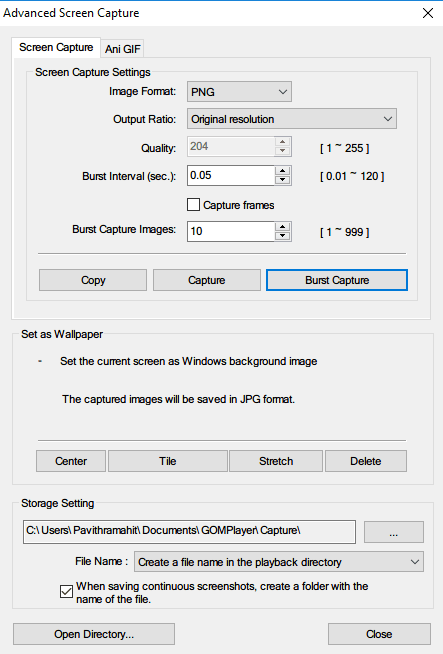Expand the Output Ratio dropdown
The image size is (443, 654).
tap(292, 119)
